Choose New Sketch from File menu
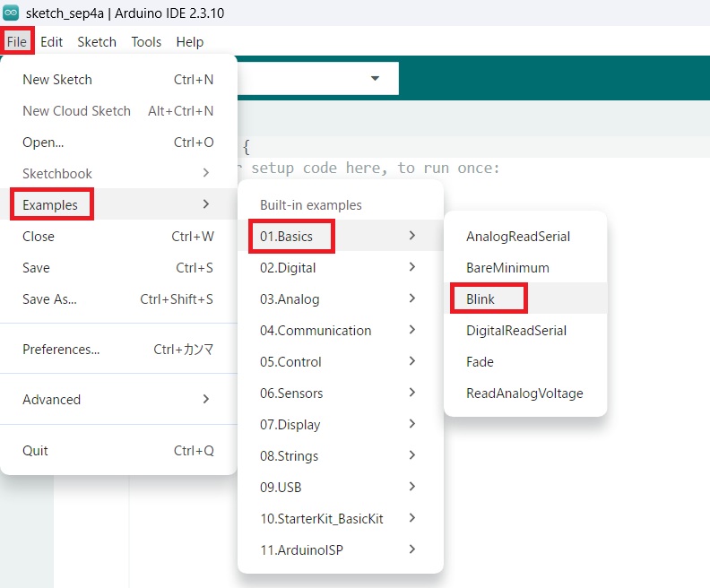The image size is (710, 588). pyautogui.click(x=118, y=80)
